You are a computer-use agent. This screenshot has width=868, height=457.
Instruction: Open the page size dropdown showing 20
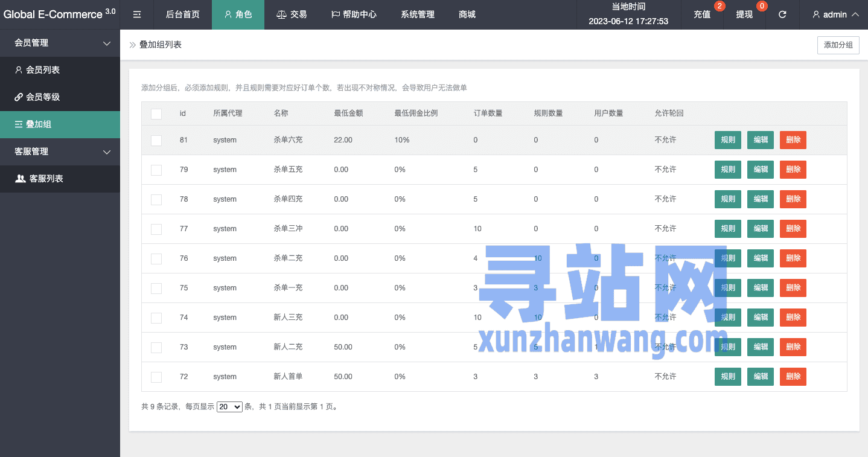click(229, 407)
